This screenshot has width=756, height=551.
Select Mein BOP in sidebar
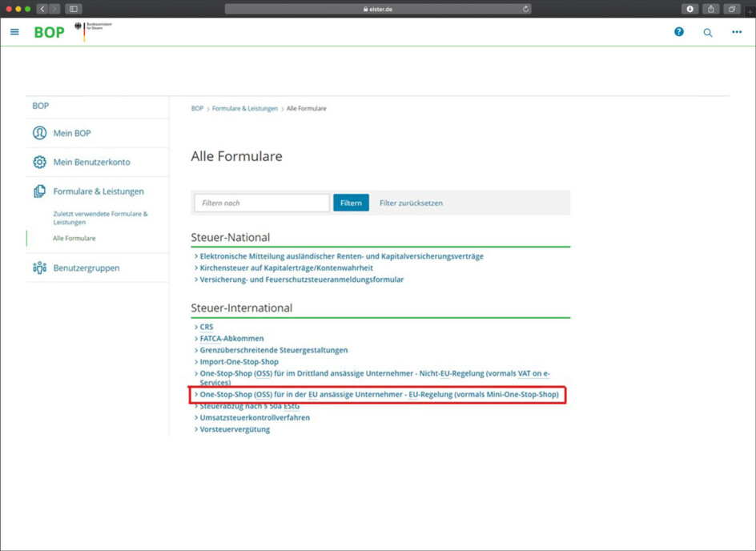pos(72,133)
